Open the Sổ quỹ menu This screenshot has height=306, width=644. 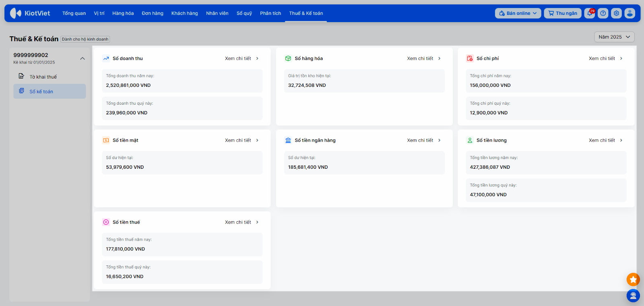pos(244,13)
